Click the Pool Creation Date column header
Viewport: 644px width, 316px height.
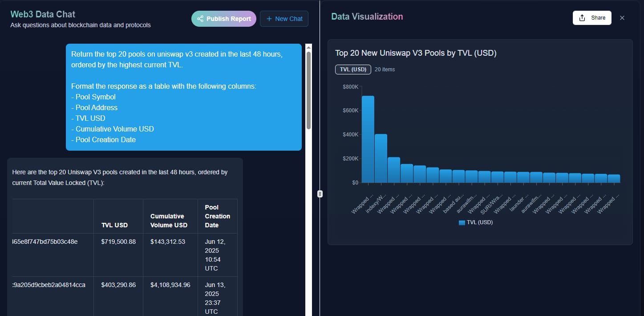coord(217,216)
